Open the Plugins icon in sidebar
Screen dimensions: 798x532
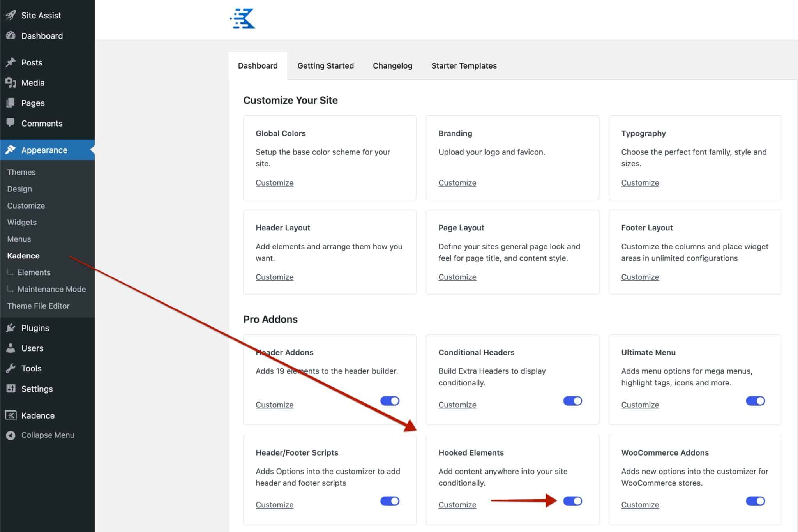(11, 327)
